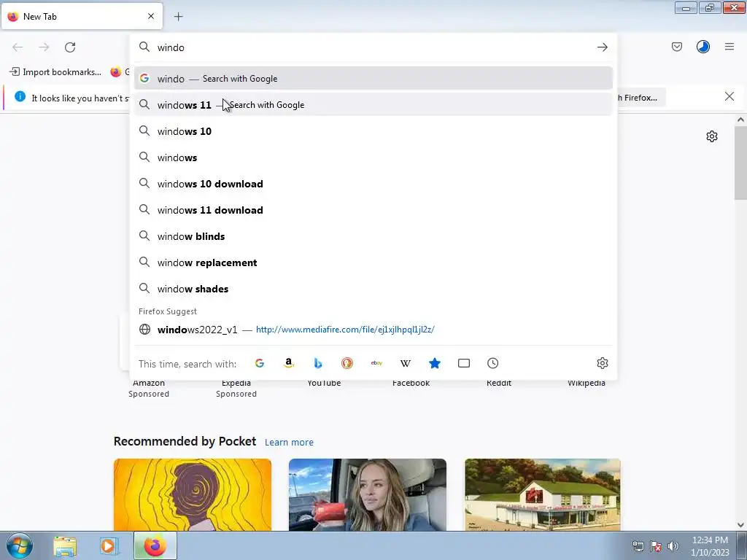This screenshot has height=560, width=747.
Task: Open the application hamburger menu
Action: click(729, 47)
